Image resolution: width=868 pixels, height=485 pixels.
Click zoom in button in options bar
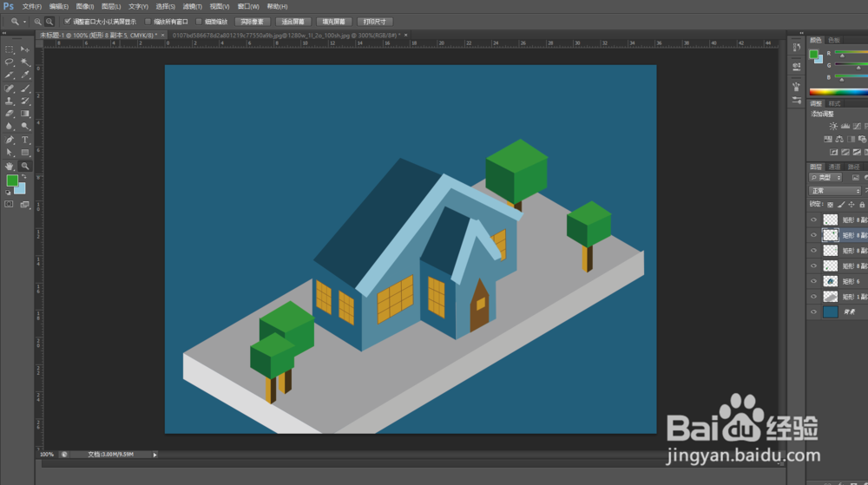tap(37, 22)
